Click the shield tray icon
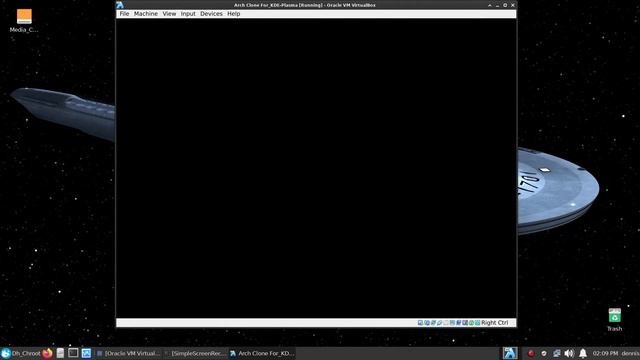640x360 pixels. (544, 353)
